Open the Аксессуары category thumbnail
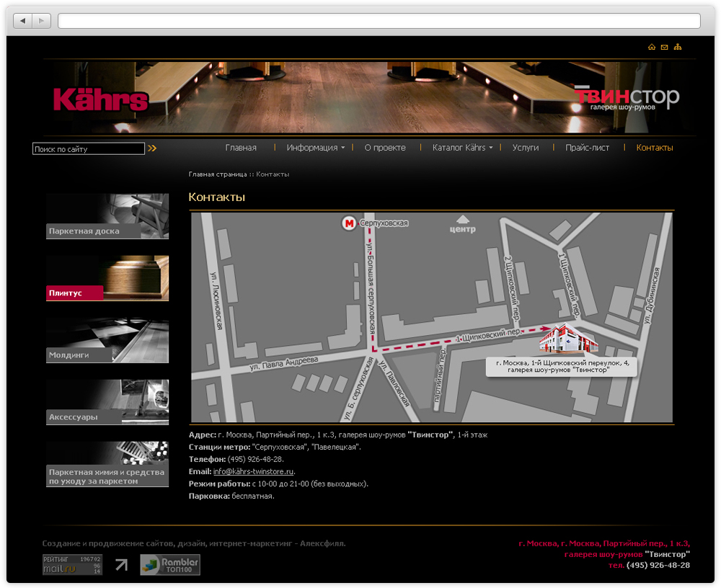 click(x=107, y=402)
